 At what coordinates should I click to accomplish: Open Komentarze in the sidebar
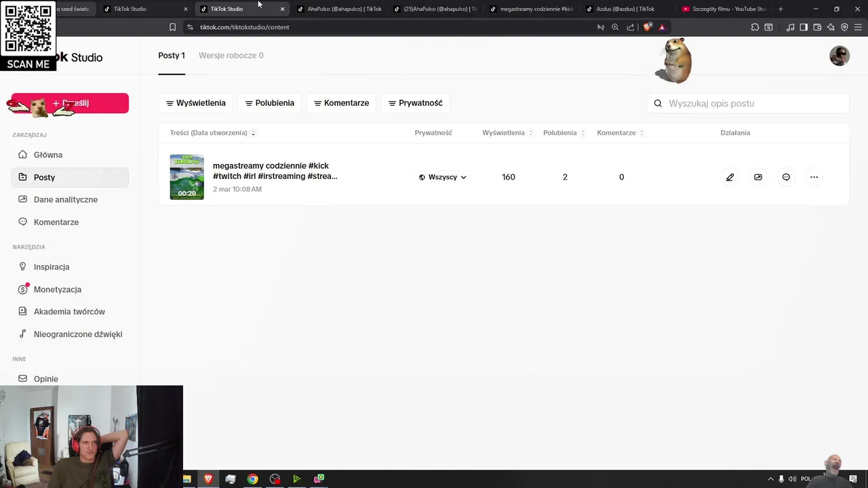point(70,222)
